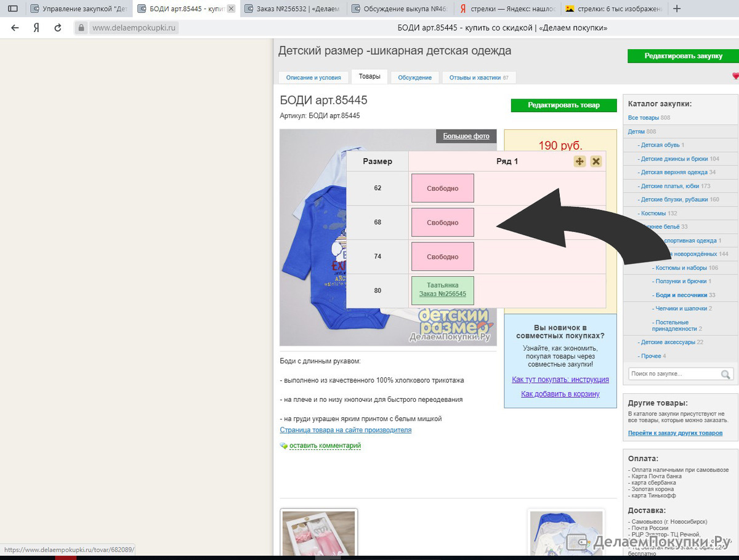The height and width of the screenshot is (560, 739).
Task: Open Чепчики и шапочки subcategory
Action: (x=681, y=308)
